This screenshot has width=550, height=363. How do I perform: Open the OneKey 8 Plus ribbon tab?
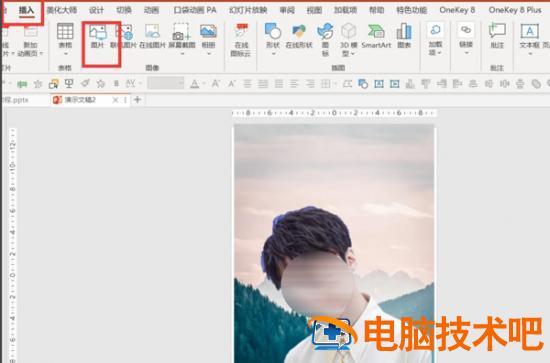pyautogui.click(x=515, y=10)
